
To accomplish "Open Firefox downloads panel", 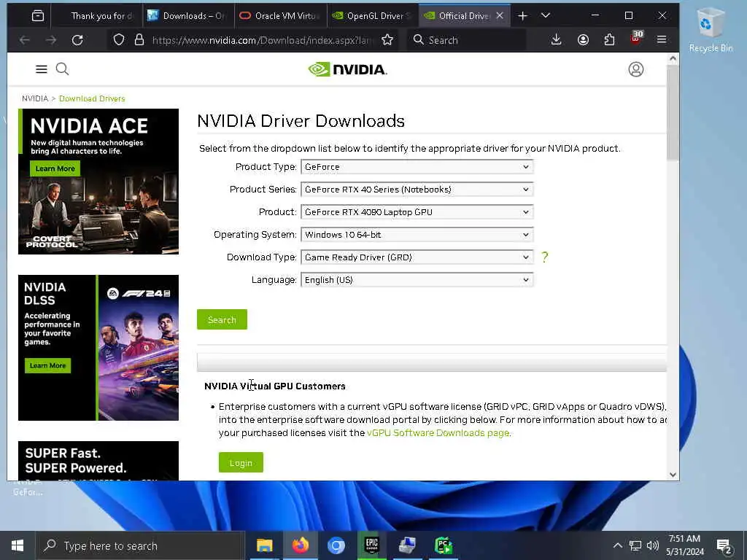I will [556, 40].
